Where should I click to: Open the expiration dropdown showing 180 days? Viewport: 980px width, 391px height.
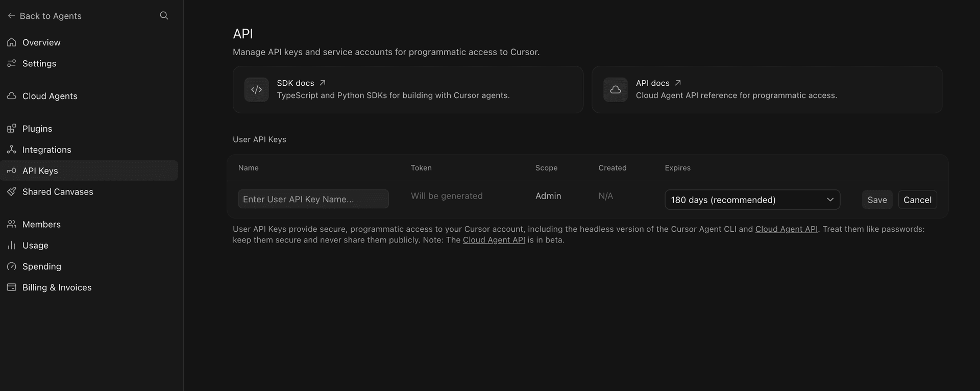(x=752, y=200)
